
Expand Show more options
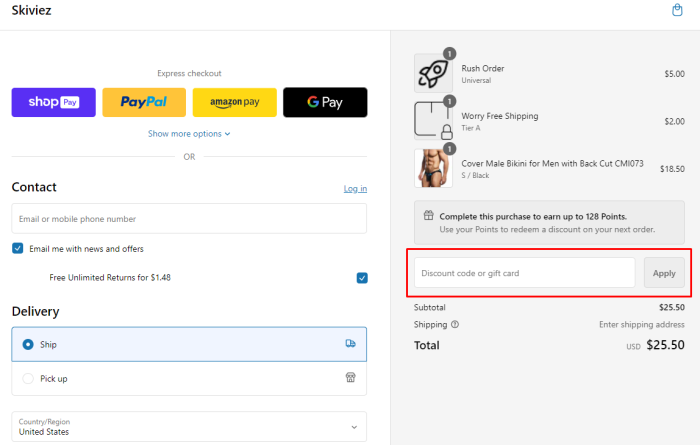tap(189, 133)
